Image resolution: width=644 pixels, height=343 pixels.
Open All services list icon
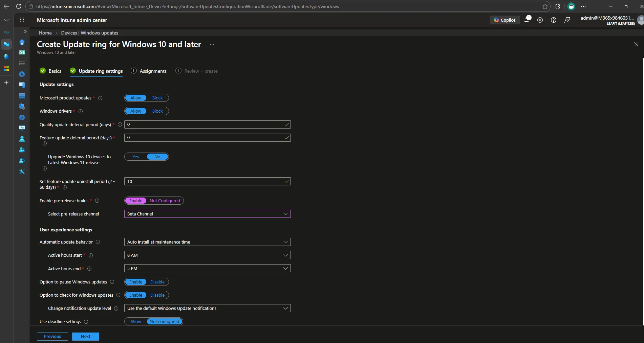click(22, 63)
